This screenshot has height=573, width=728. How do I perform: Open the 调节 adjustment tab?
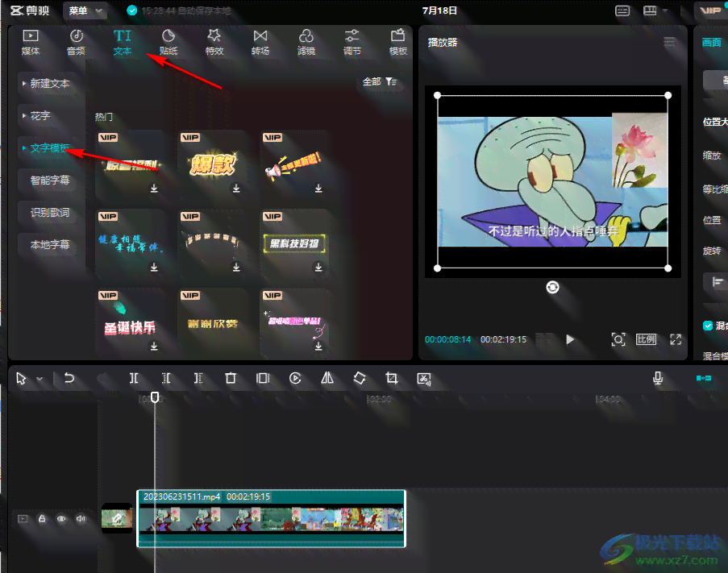tap(352, 42)
